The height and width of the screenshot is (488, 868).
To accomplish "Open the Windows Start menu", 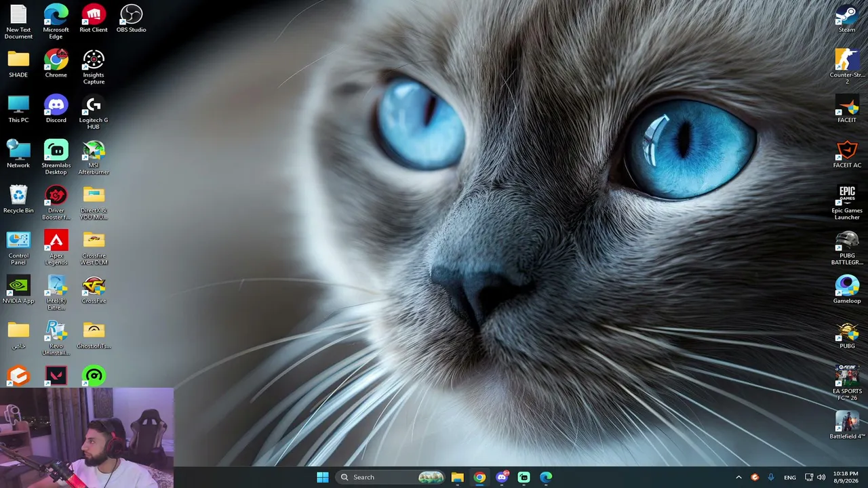I will coord(323,477).
